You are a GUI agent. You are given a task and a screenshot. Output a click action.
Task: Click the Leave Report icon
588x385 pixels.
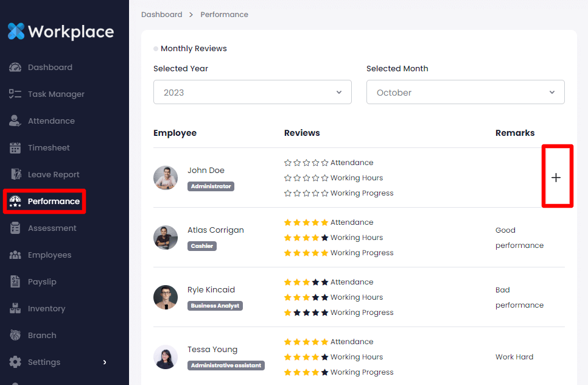(x=16, y=175)
